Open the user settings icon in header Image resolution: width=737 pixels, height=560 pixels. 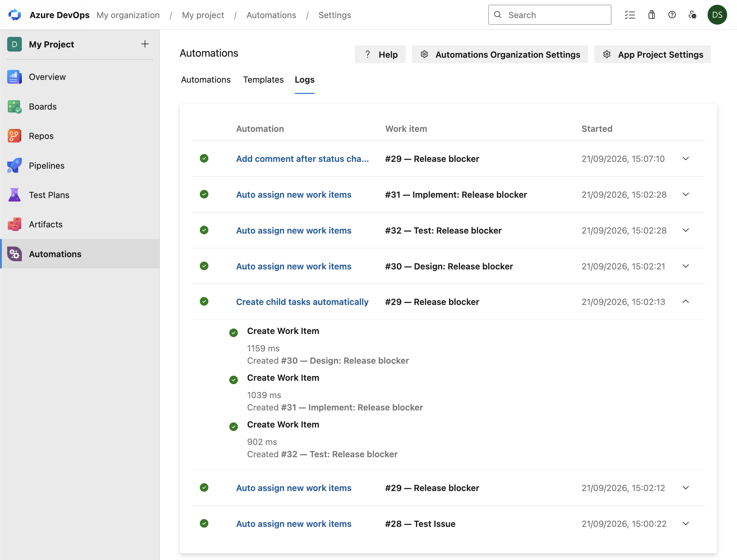(x=692, y=15)
